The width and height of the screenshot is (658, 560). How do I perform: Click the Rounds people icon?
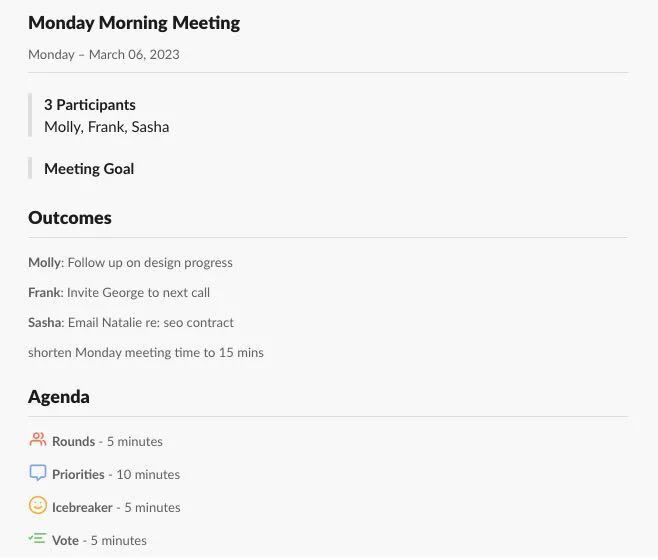coord(38,440)
